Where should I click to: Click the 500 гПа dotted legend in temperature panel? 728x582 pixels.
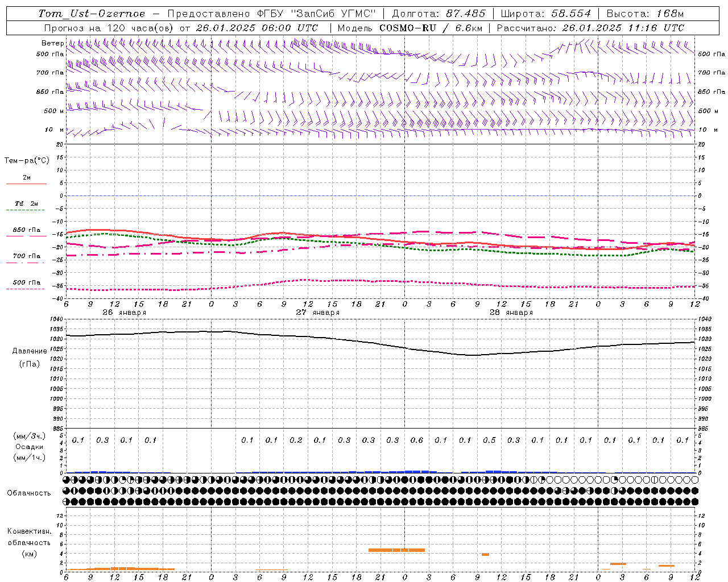coord(27,282)
